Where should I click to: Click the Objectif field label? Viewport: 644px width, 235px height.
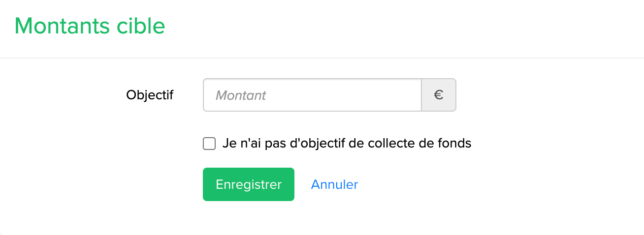pos(150,95)
